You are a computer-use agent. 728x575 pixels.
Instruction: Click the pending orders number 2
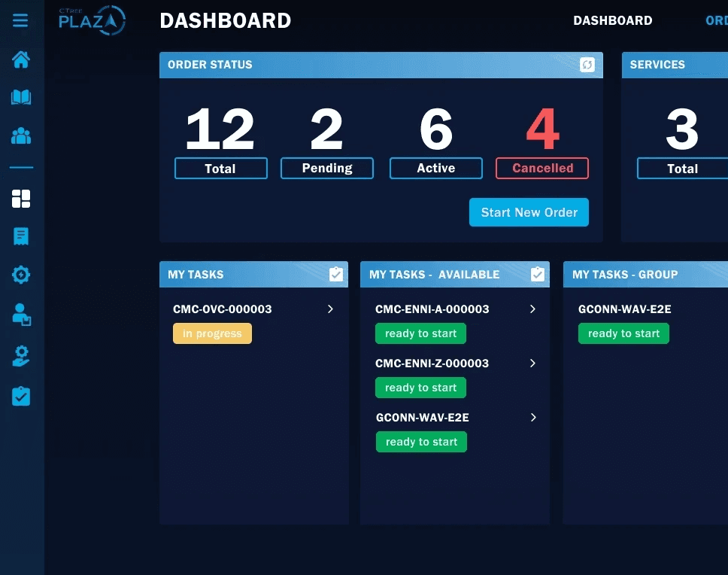[x=327, y=129]
